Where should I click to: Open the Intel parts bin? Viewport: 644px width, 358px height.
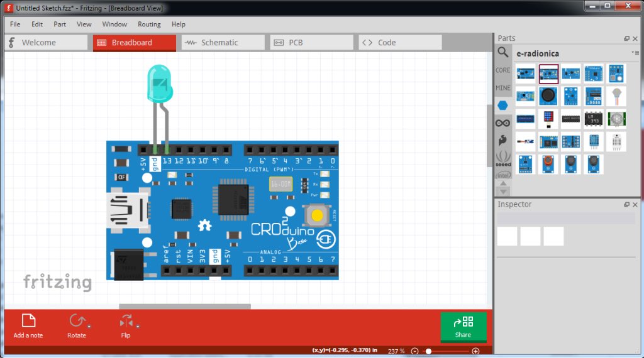point(503,175)
